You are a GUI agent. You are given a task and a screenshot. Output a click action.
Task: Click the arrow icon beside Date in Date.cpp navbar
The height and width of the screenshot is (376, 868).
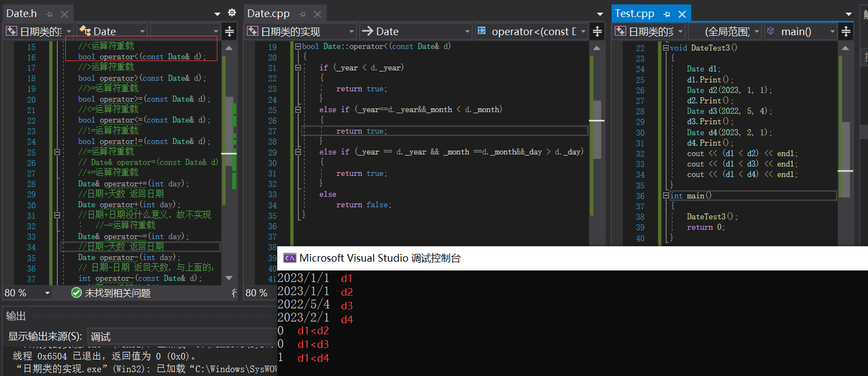pos(368,31)
